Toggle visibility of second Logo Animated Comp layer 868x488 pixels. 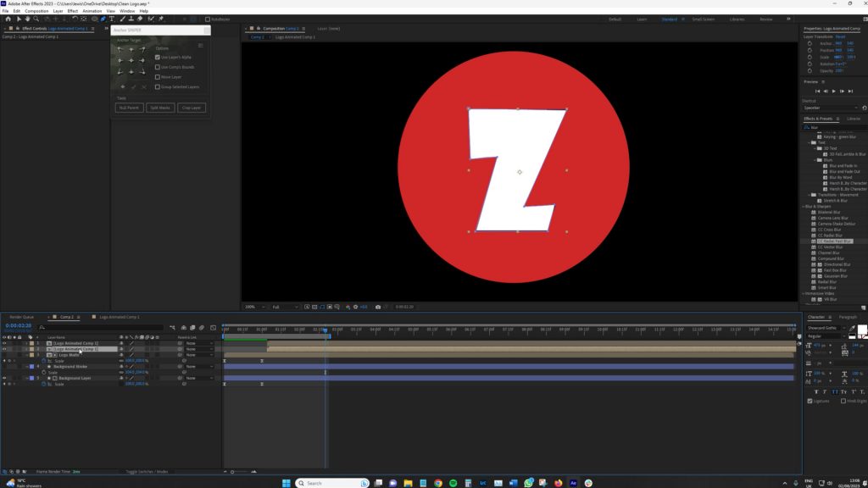coord(4,349)
